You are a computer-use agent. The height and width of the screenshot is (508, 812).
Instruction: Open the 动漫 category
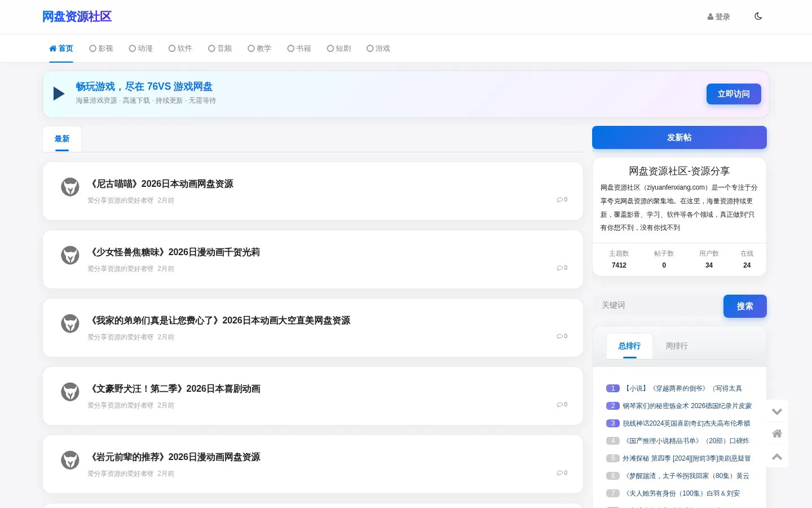(x=141, y=49)
